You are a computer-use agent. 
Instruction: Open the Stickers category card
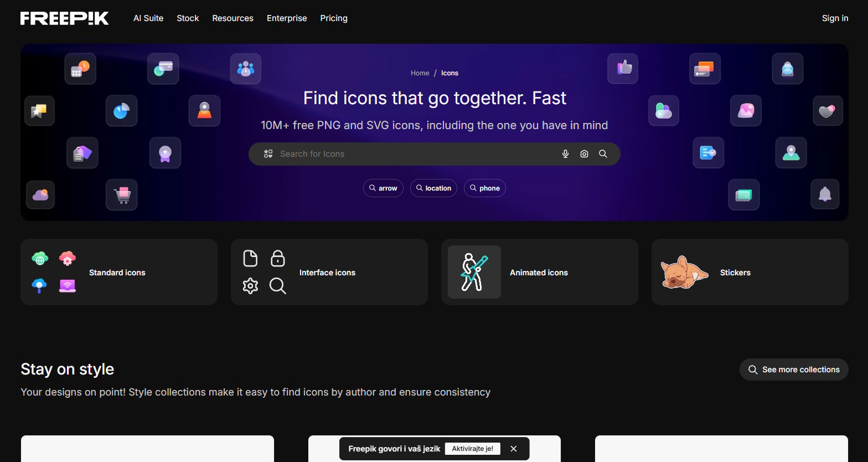tap(750, 272)
